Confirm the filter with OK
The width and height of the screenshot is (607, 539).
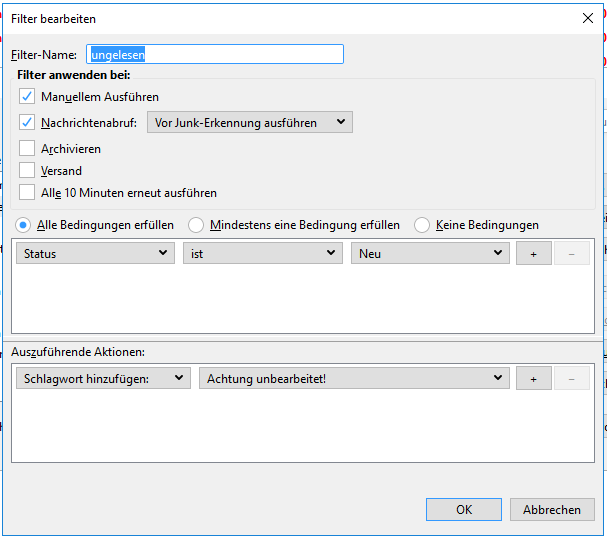point(463,510)
